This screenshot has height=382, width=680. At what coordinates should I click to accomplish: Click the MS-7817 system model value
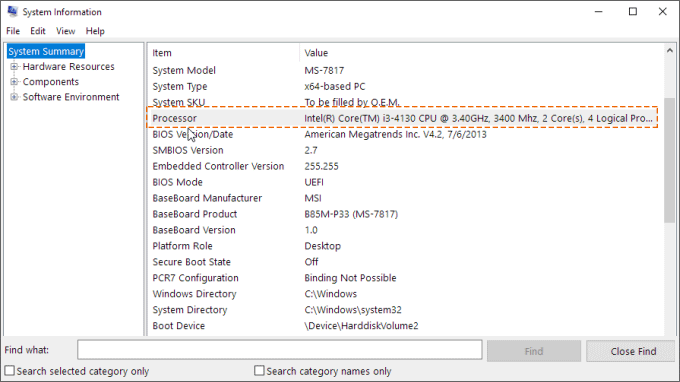(324, 70)
